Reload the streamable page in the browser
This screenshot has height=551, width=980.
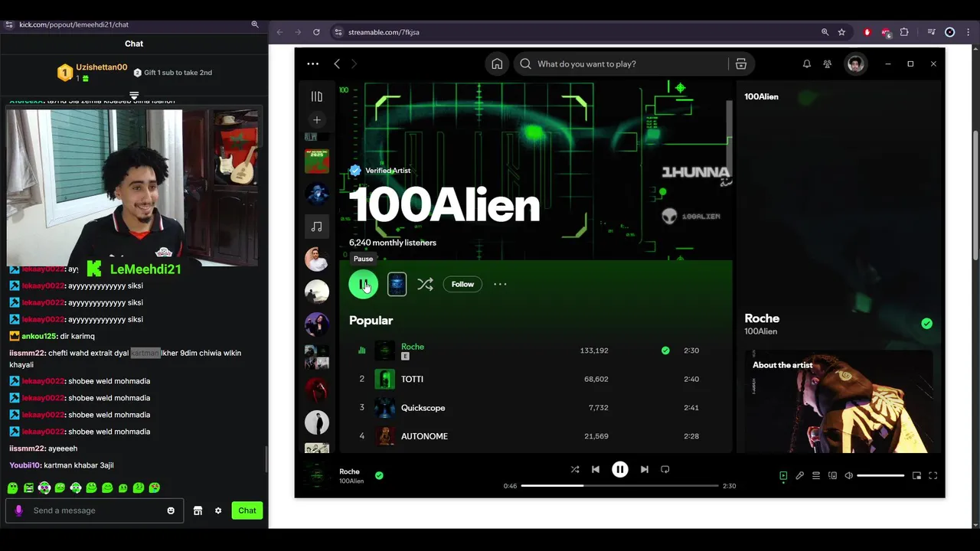316,32
